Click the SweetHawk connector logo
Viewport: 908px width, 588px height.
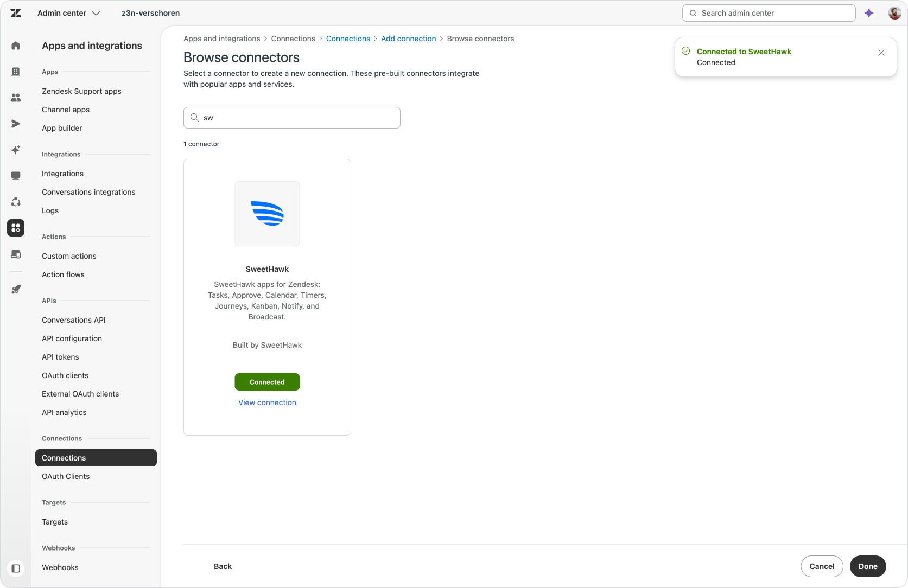(x=267, y=214)
